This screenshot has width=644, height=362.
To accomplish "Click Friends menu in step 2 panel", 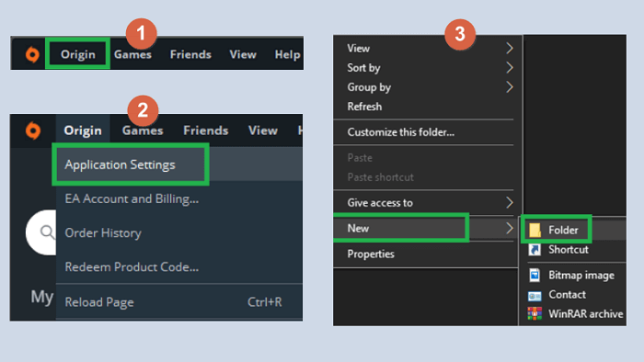I will coord(206,130).
